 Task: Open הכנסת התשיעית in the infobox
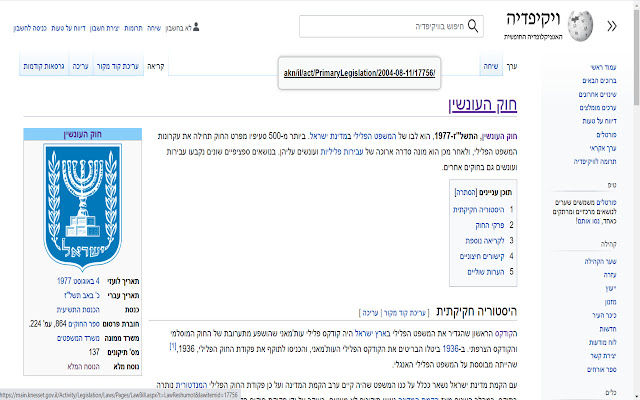coord(78,310)
